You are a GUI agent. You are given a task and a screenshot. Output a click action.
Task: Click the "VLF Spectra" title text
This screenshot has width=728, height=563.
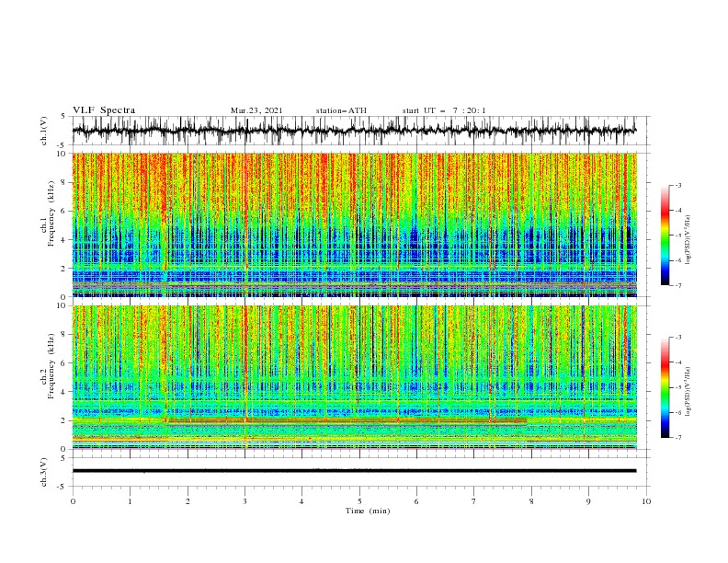click(104, 110)
